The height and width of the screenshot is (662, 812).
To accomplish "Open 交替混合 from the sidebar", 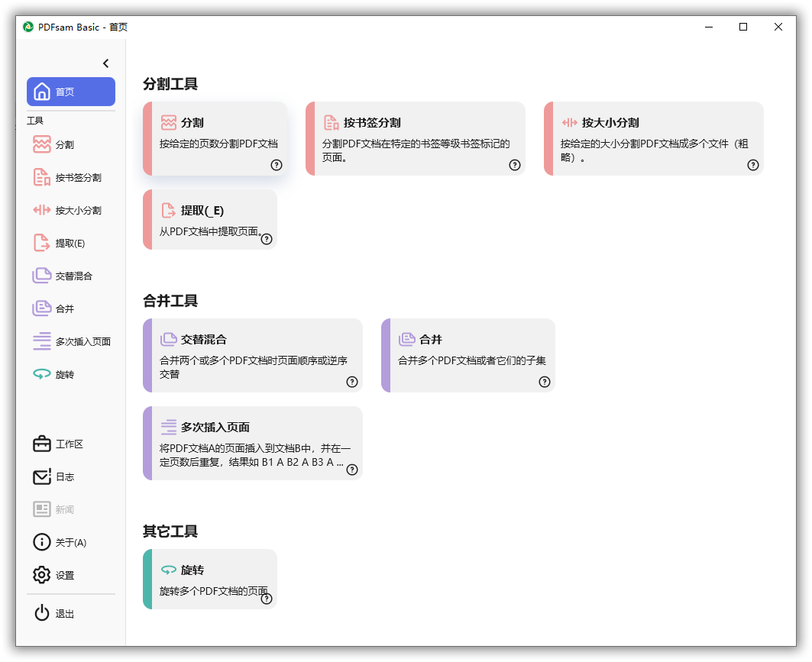I will (70, 276).
